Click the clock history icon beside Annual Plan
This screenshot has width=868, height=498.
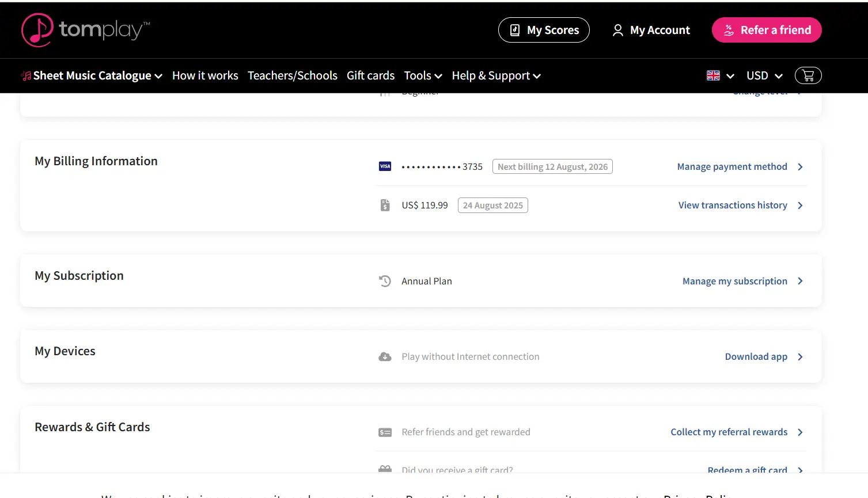tap(385, 281)
